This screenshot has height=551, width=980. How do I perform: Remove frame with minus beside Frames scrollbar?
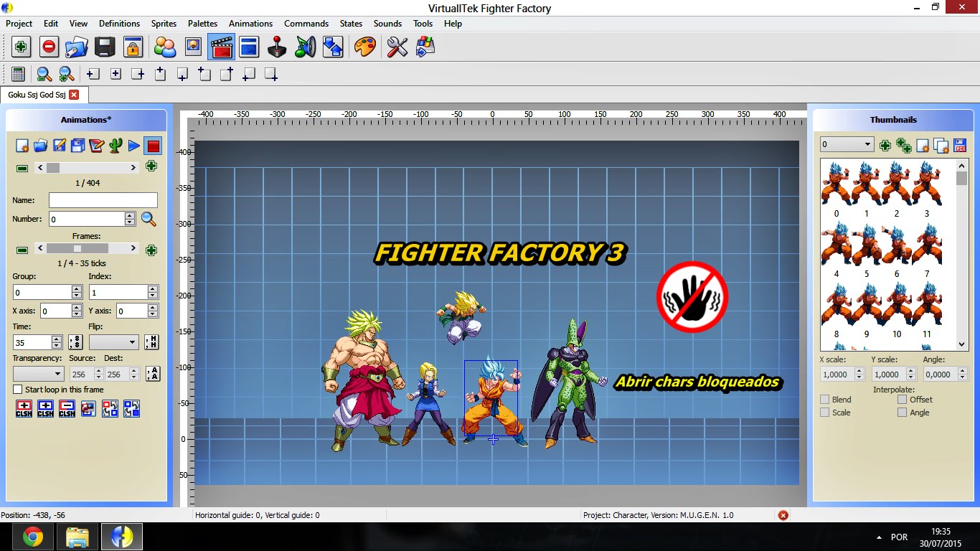click(22, 250)
